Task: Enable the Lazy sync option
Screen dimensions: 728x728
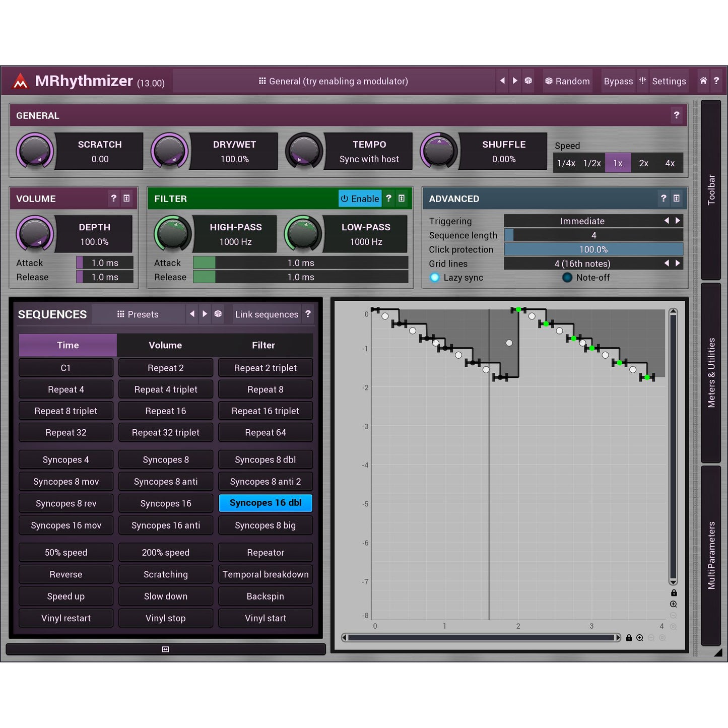Action: point(435,278)
